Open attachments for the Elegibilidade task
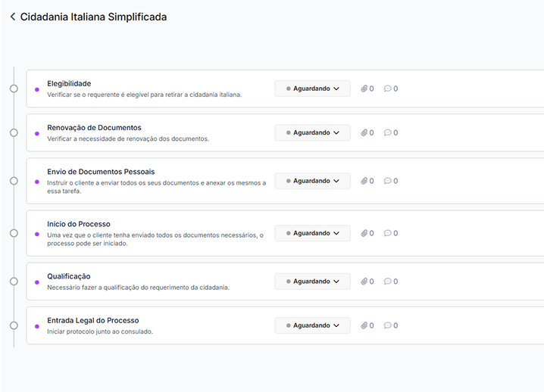Viewport: 544px width, 392px height. pyautogui.click(x=364, y=89)
